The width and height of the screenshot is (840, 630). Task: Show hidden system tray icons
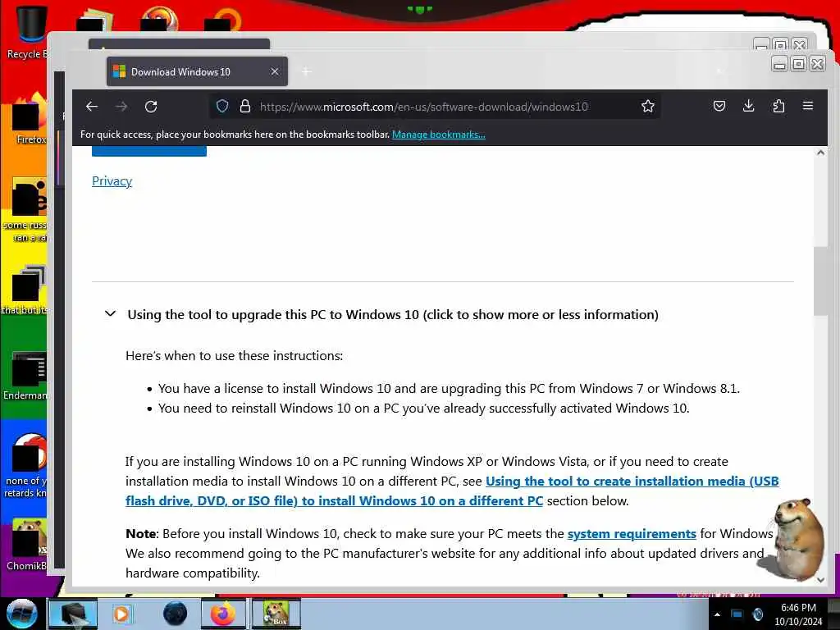point(717,614)
